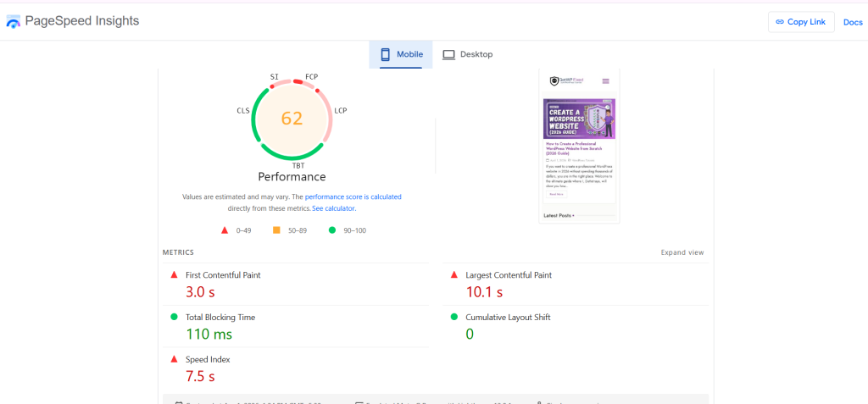Click the 3.0 s metric value
The height and width of the screenshot is (404, 868).
(x=200, y=291)
